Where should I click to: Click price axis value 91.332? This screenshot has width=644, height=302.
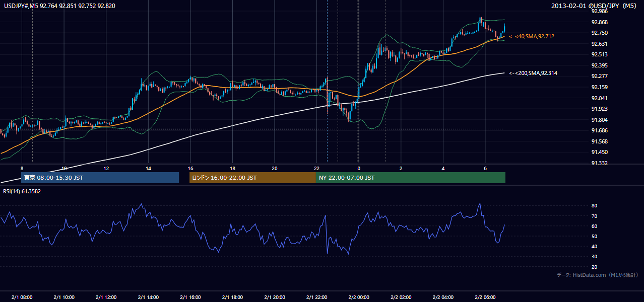[x=599, y=163]
